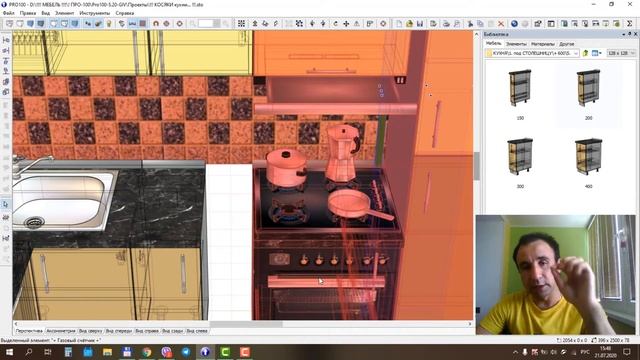The image size is (640, 360).
Task: Click the move cross-arrows icon
Action: pos(346,24)
